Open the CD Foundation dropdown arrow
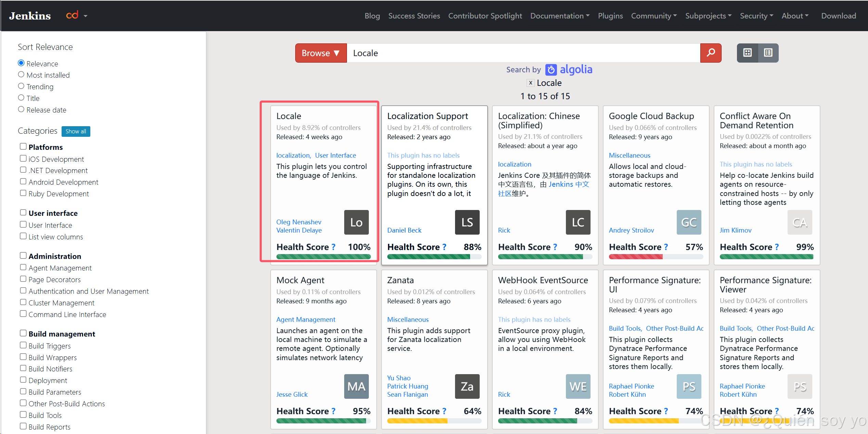The width and height of the screenshot is (868, 434). tap(86, 16)
